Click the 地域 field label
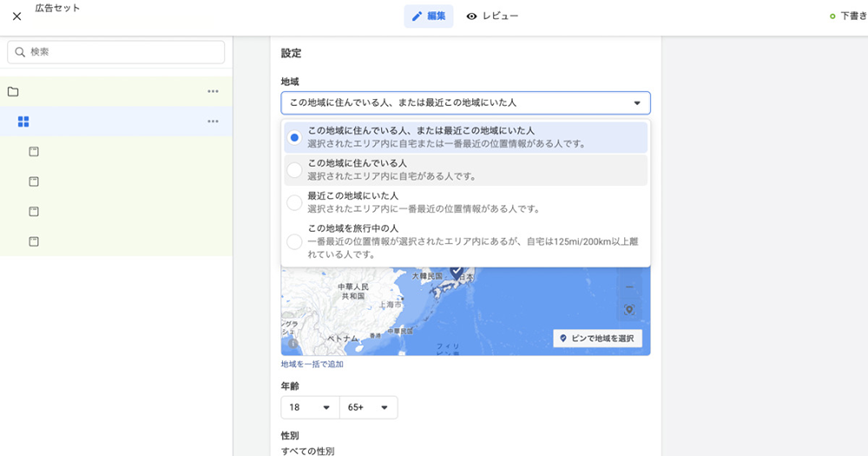 tap(290, 82)
